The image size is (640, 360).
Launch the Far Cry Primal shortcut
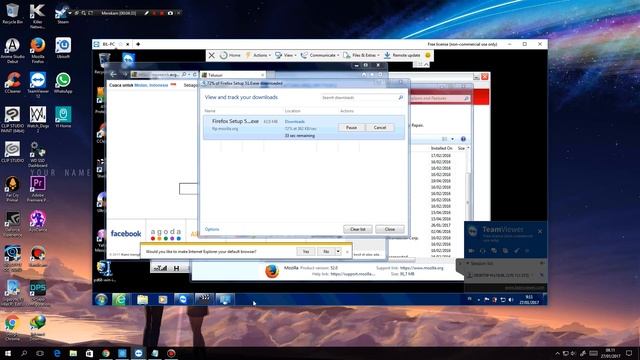(12, 189)
